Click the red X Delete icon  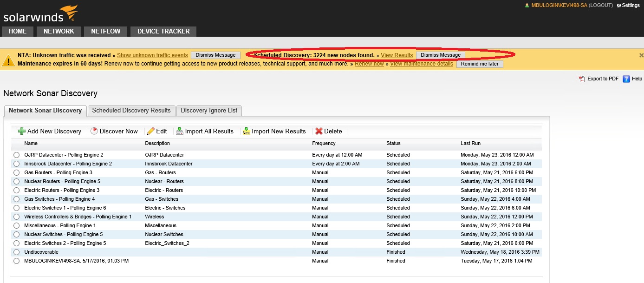(x=319, y=132)
